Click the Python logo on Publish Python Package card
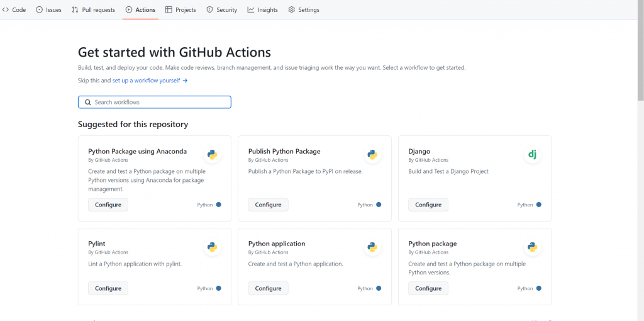This screenshot has height=321, width=644. click(x=372, y=155)
